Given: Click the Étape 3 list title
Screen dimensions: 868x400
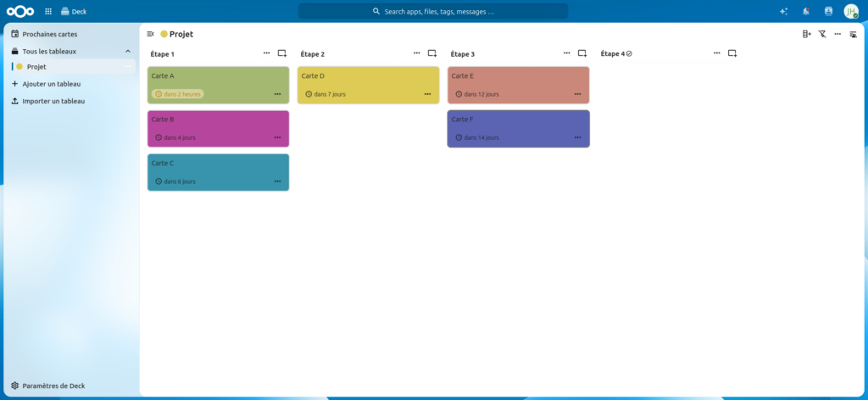Looking at the screenshot, I should [x=462, y=54].
